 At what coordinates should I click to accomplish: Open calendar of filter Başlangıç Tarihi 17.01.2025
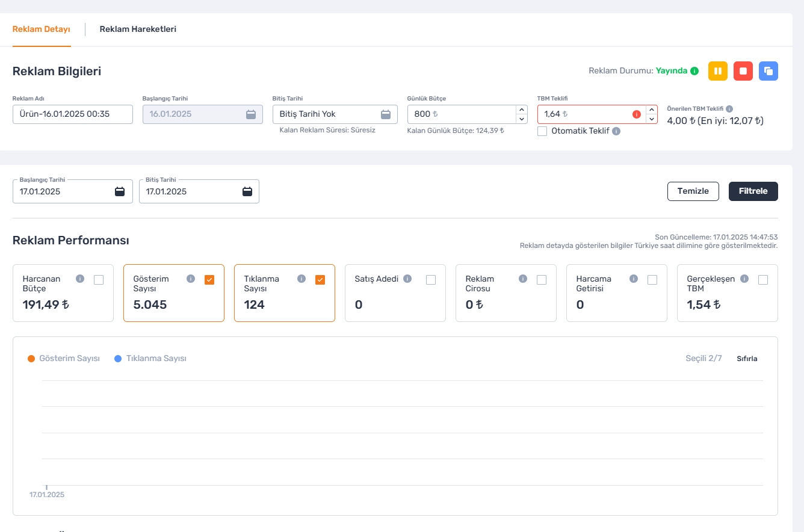(120, 191)
